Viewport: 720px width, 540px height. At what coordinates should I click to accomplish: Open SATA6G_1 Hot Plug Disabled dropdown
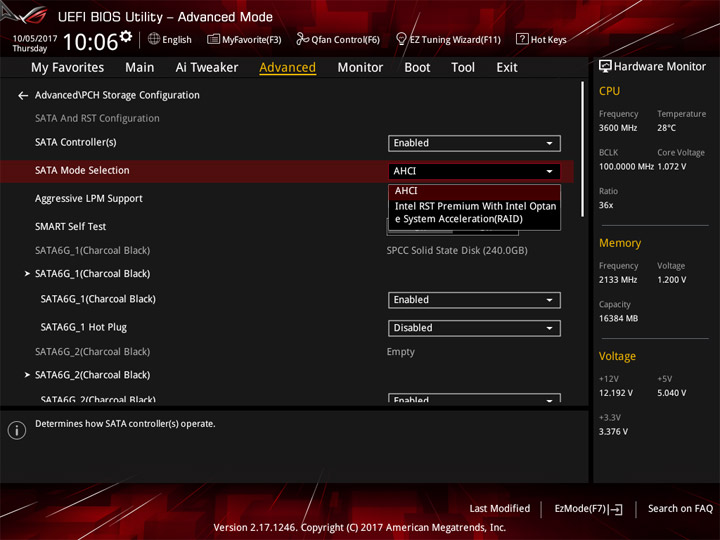pos(474,328)
